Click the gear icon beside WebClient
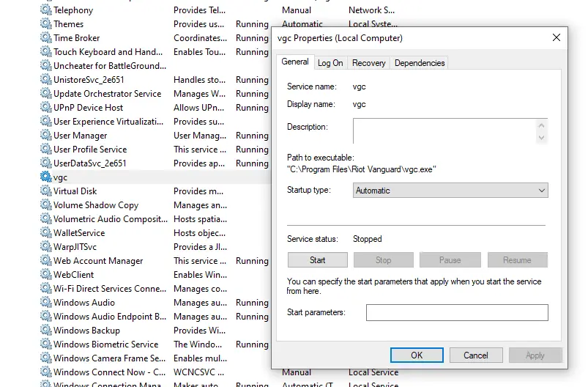This screenshot has width=588, height=387. click(45, 274)
